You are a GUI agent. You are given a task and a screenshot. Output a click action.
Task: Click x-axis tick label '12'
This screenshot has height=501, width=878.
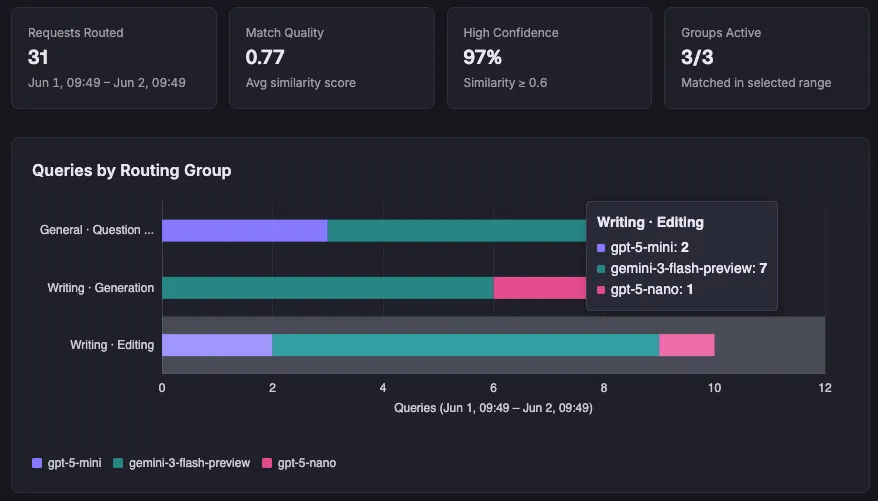[825, 388]
